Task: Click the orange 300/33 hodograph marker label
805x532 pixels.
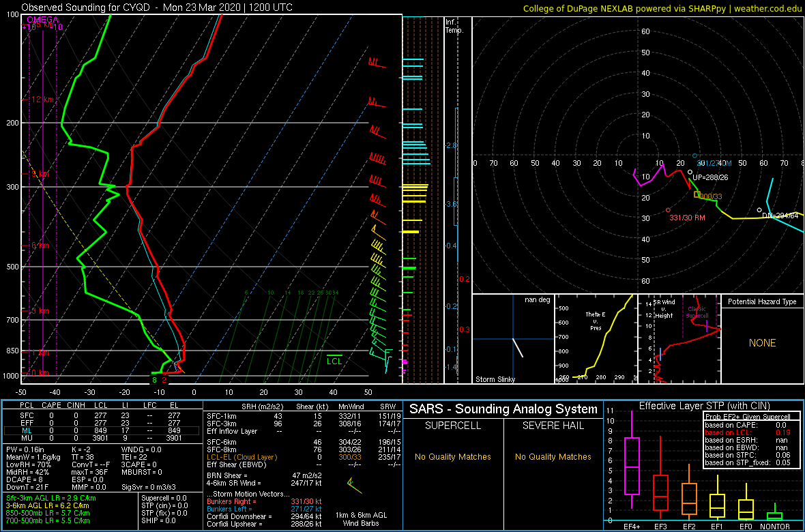Action: coord(711,196)
